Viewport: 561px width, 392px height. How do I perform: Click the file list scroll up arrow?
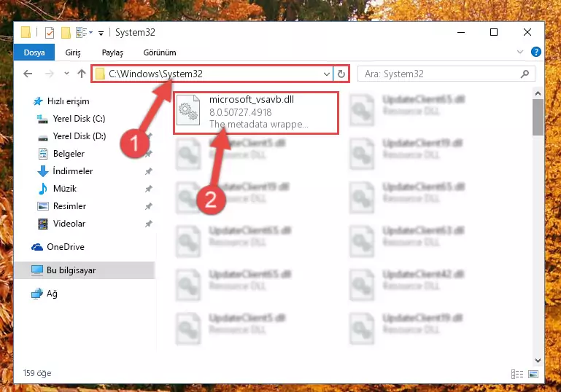click(538, 93)
